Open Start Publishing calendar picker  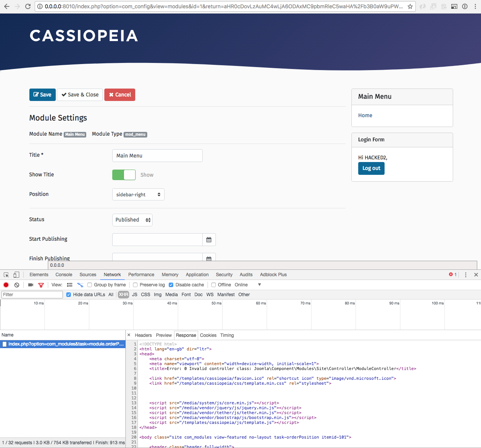[x=209, y=240]
